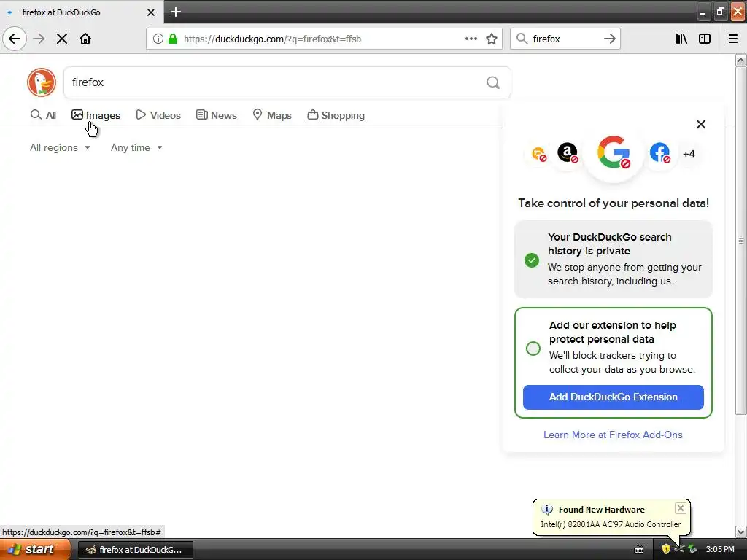This screenshot has width=747, height=560.
Task: Submit search with the go arrow
Action: click(x=609, y=39)
